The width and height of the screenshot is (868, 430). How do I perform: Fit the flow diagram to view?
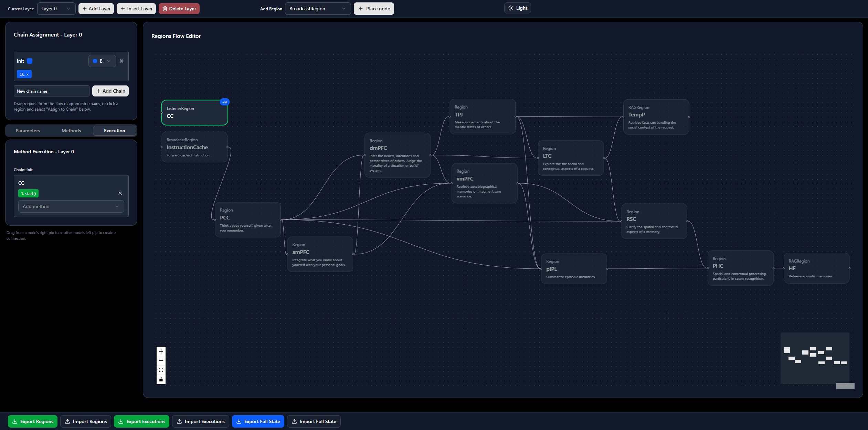[x=161, y=370]
